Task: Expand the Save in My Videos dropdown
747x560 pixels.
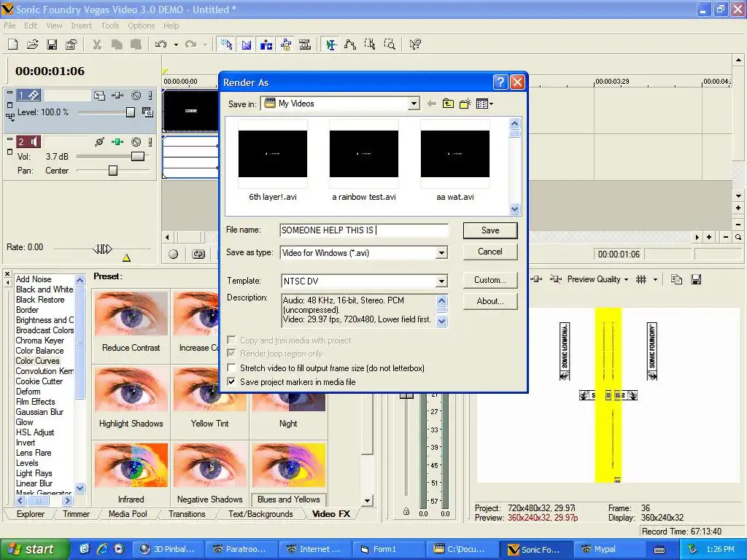Action: coord(414,104)
